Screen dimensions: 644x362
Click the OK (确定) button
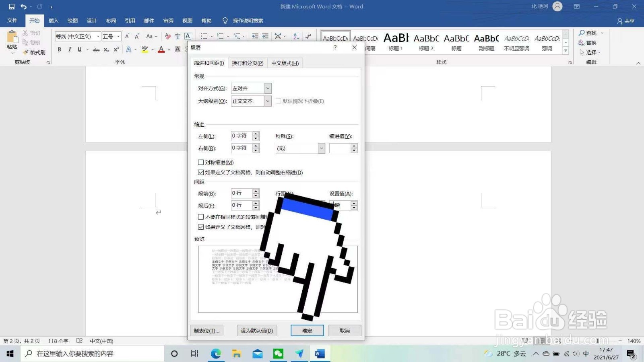(307, 331)
